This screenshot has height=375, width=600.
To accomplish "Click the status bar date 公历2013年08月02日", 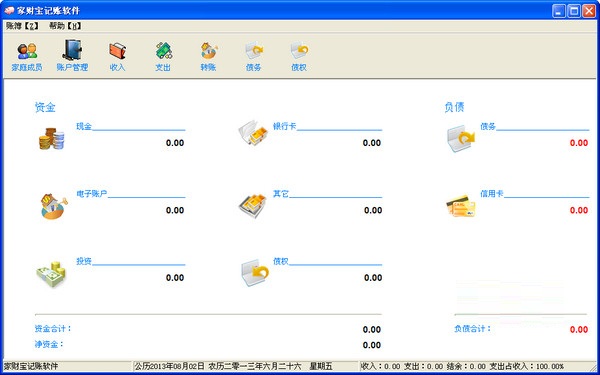I will (x=170, y=366).
